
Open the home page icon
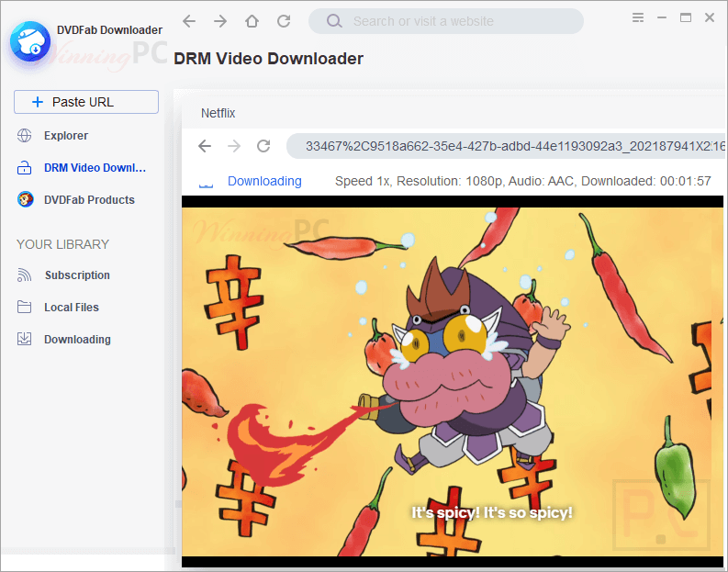point(252,21)
